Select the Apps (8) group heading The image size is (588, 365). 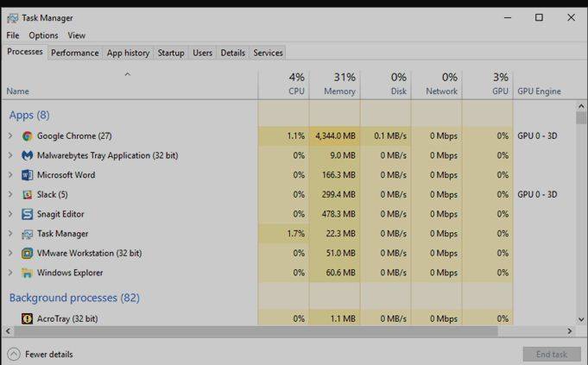point(29,115)
